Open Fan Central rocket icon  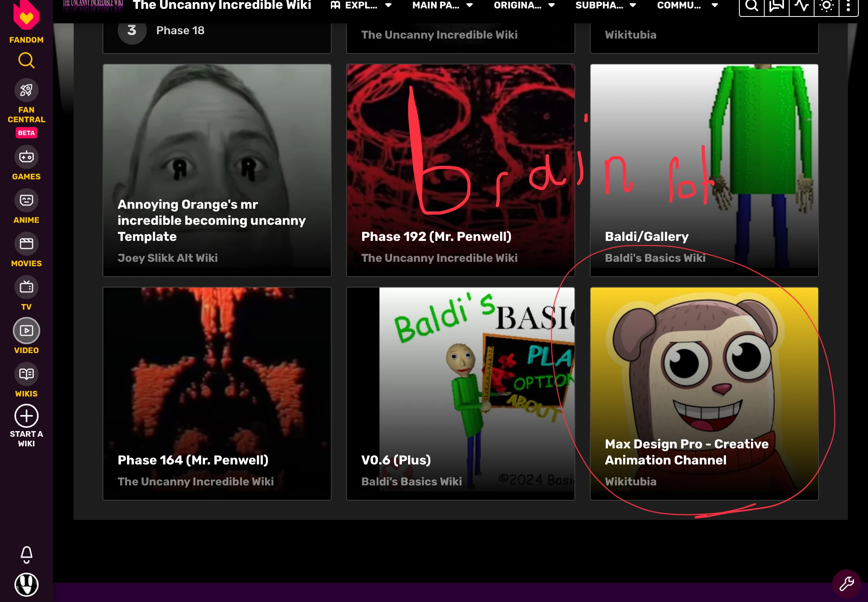pos(26,90)
